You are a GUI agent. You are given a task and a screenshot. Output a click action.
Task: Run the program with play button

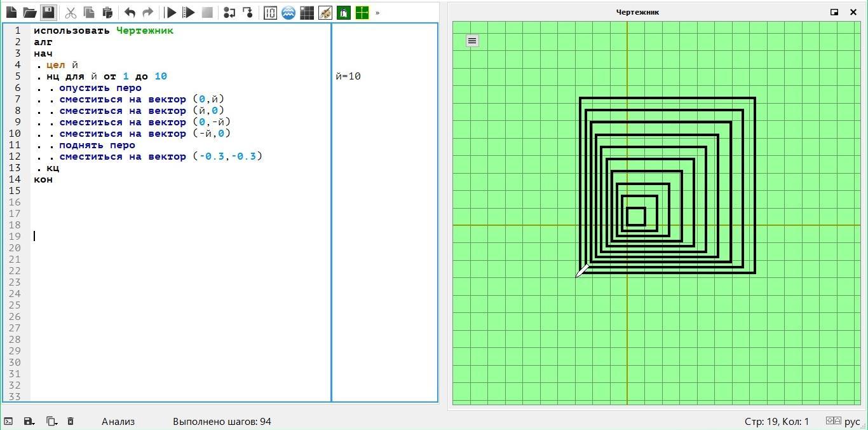(170, 12)
